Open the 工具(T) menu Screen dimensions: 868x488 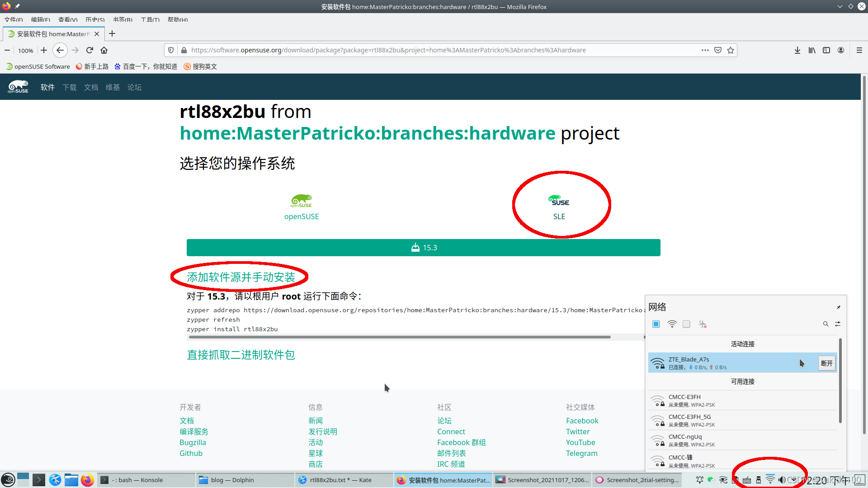[150, 19]
